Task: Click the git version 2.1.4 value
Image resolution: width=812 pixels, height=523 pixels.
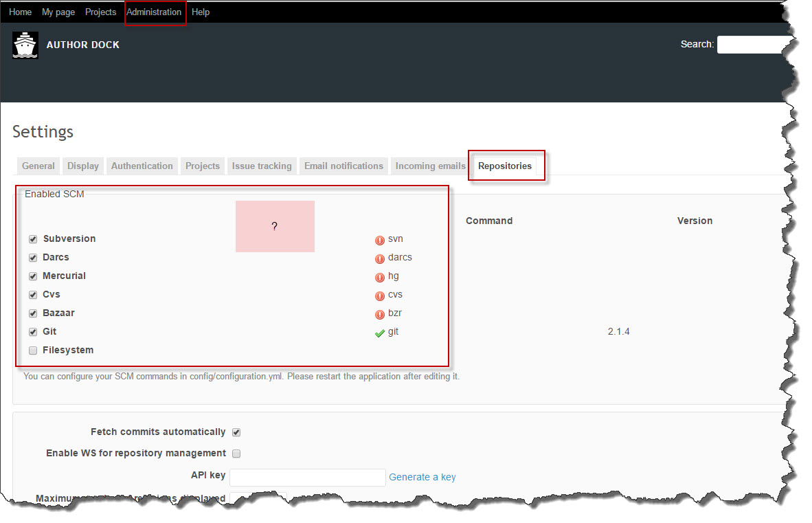Action: pyautogui.click(x=618, y=331)
